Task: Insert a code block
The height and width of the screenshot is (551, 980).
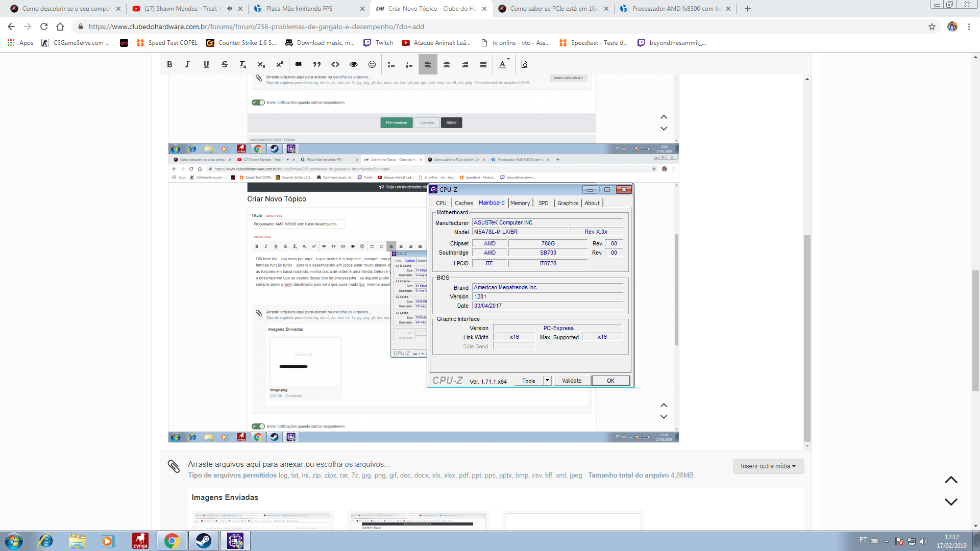Action: coord(335,64)
